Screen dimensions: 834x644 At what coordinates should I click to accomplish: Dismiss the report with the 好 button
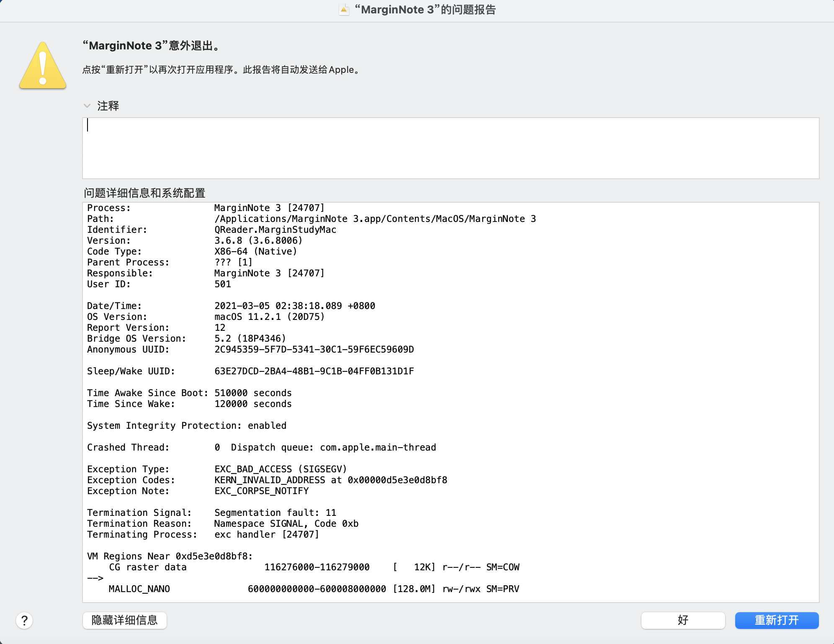[683, 620]
